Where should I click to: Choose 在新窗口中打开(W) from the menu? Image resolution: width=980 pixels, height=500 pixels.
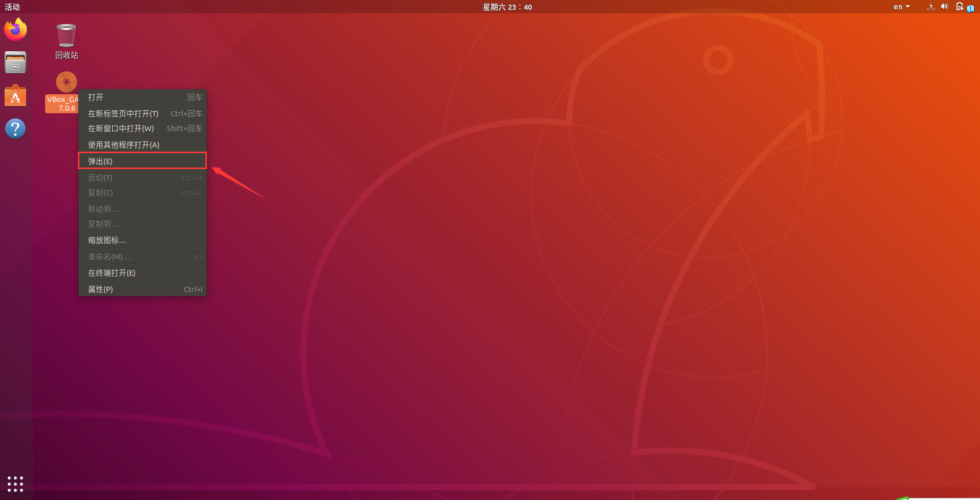(x=142, y=129)
